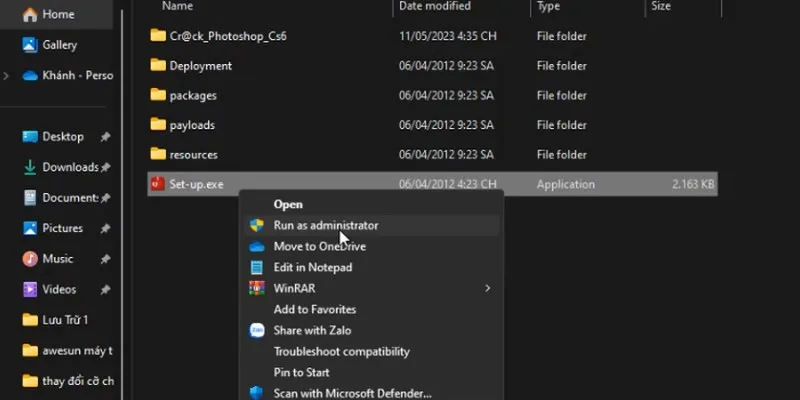Click the Run as administrator shield icon
The height and width of the screenshot is (400, 800).
[256, 226]
